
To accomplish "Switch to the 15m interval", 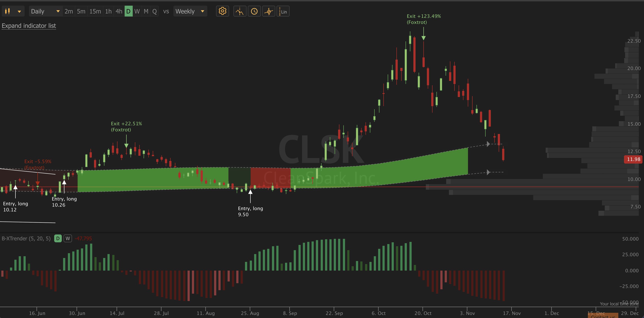I will tap(95, 11).
